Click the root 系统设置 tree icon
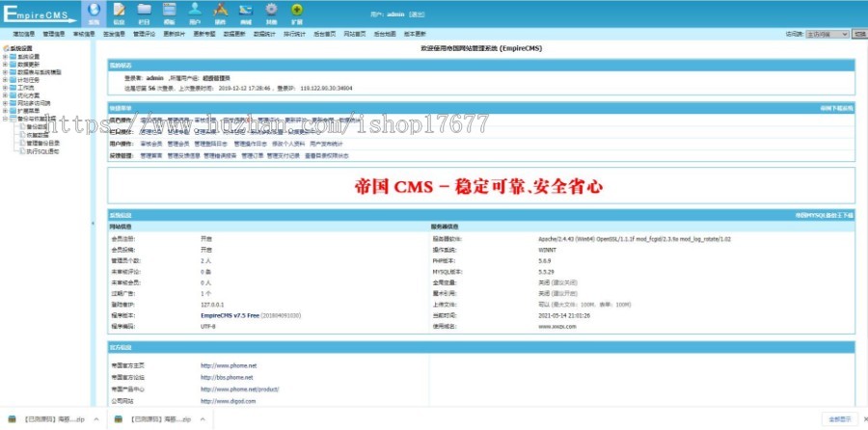Viewport: 868px width, 430px height. click(6, 49)
